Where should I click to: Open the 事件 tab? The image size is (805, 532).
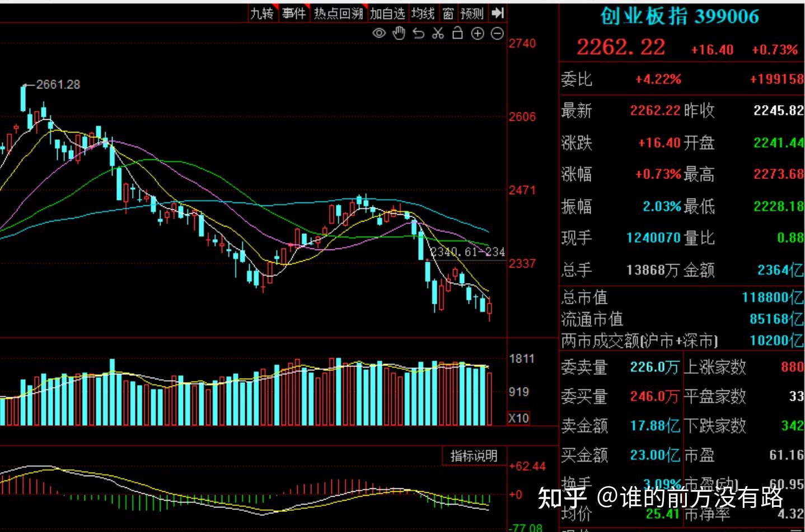pos(294,13)
